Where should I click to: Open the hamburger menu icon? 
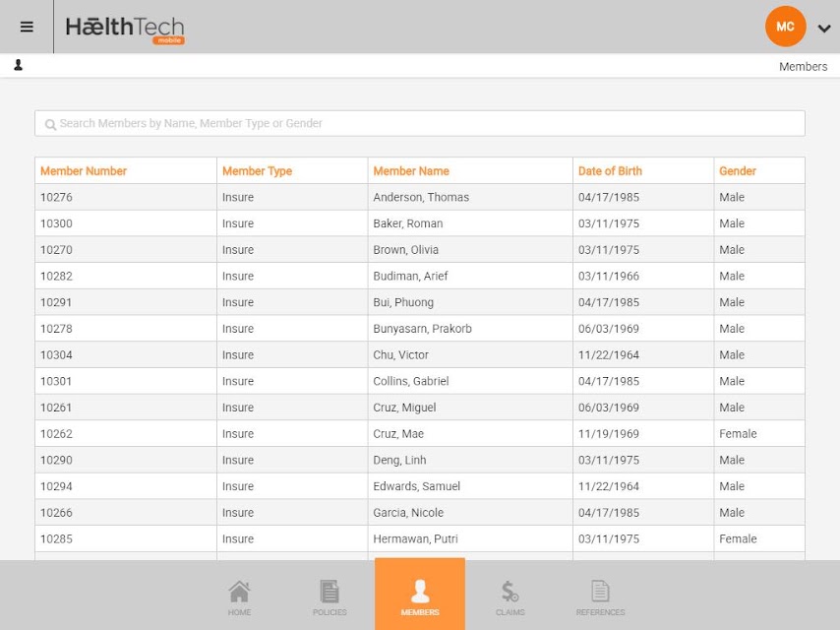[27, 27]
